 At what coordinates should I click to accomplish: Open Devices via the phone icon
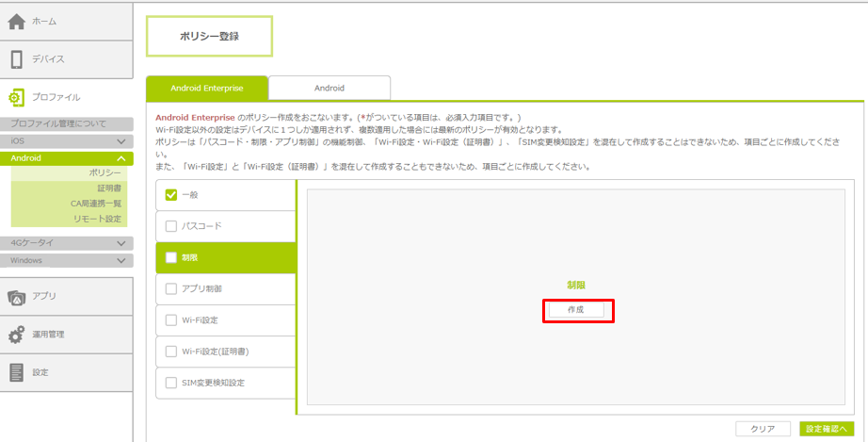click(16, 59)
